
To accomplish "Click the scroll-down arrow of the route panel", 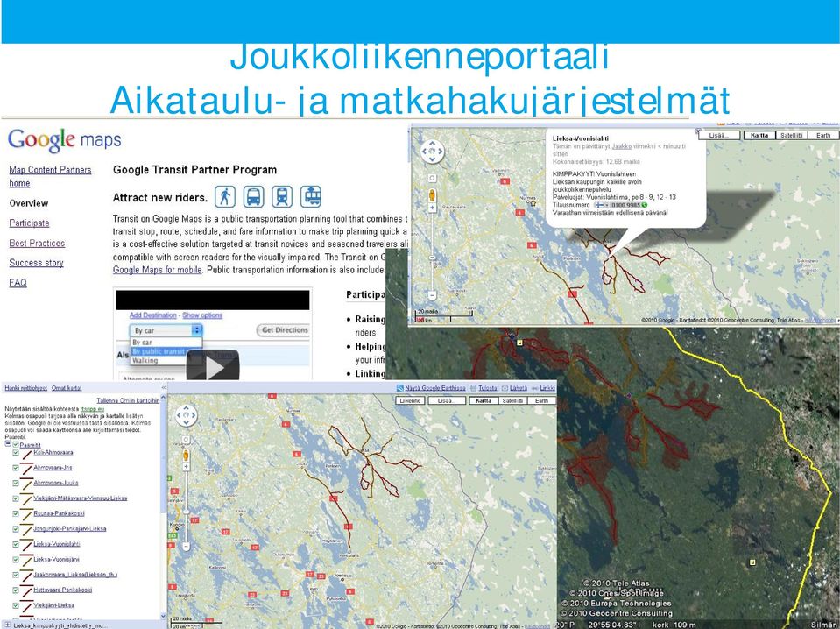I will pyautogui.click(x=164, y=618).
